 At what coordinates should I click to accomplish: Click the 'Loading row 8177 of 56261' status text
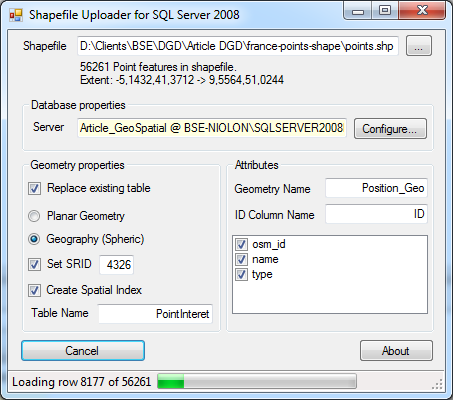click(82, 382)
